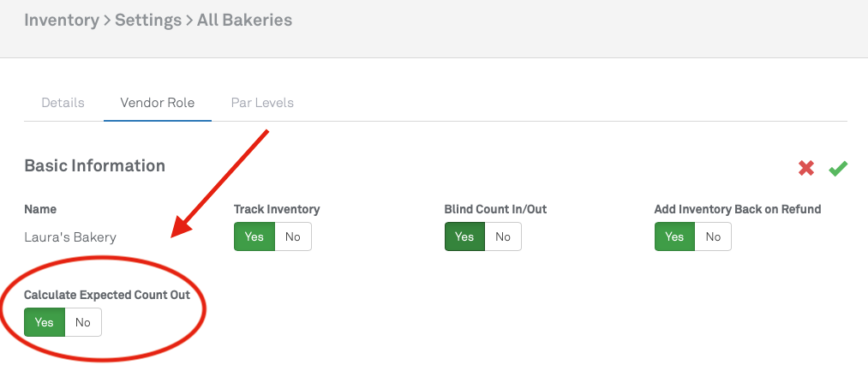Click the Basic Information heading
868x365 pixels.
point(94,165)
